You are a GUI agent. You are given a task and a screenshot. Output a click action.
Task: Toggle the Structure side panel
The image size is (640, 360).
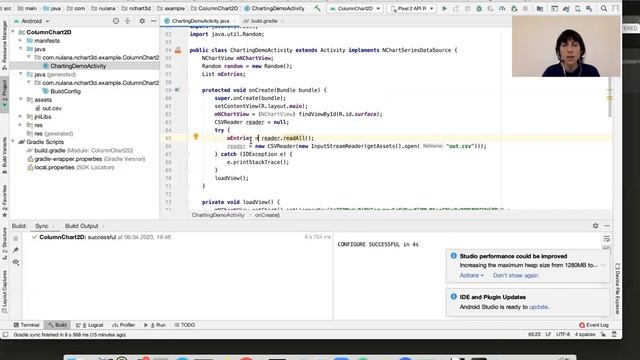pos(4,244)
